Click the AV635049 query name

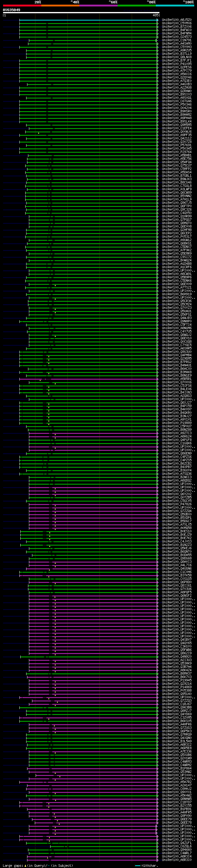[11, 10]
